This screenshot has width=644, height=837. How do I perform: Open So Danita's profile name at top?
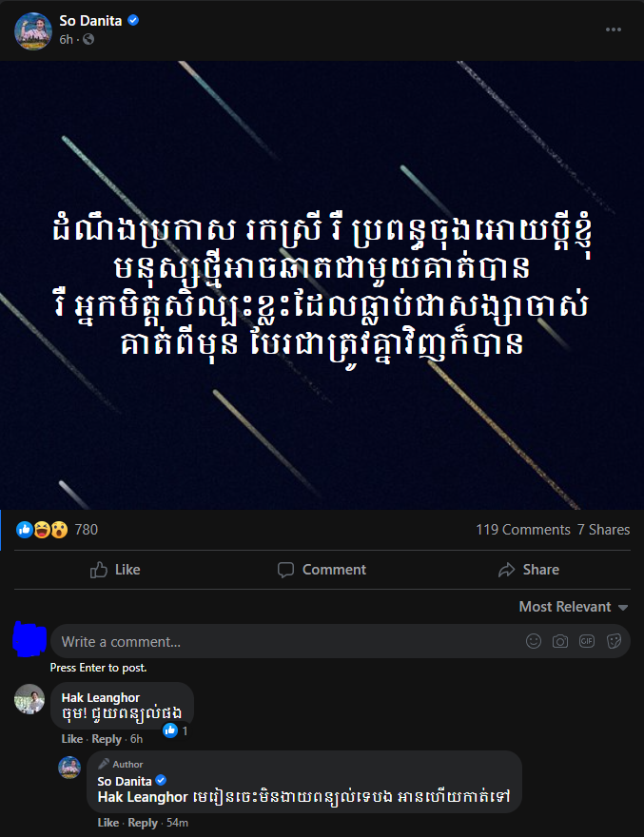[x=90, y=21]
